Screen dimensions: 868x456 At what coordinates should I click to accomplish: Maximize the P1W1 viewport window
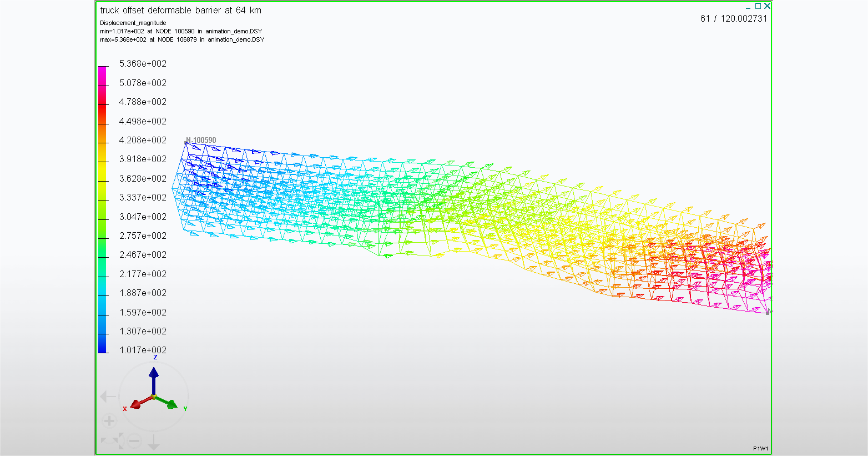point(758,6)
